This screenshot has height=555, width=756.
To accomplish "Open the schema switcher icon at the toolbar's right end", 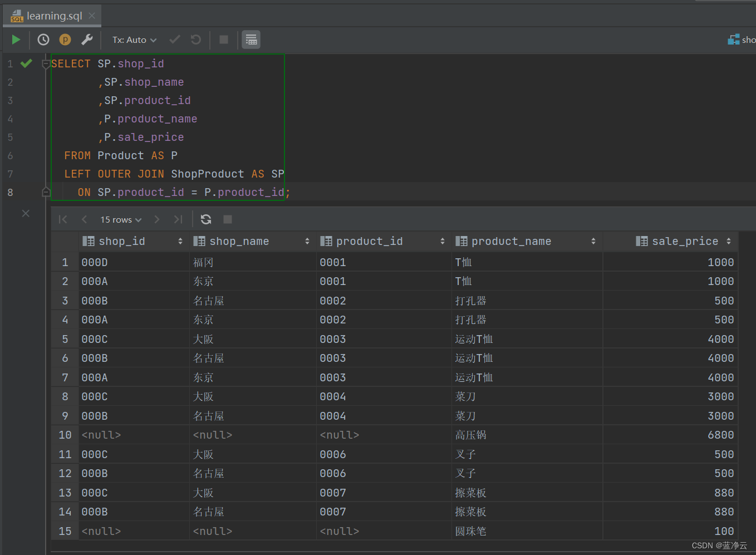I will (734, 40).
